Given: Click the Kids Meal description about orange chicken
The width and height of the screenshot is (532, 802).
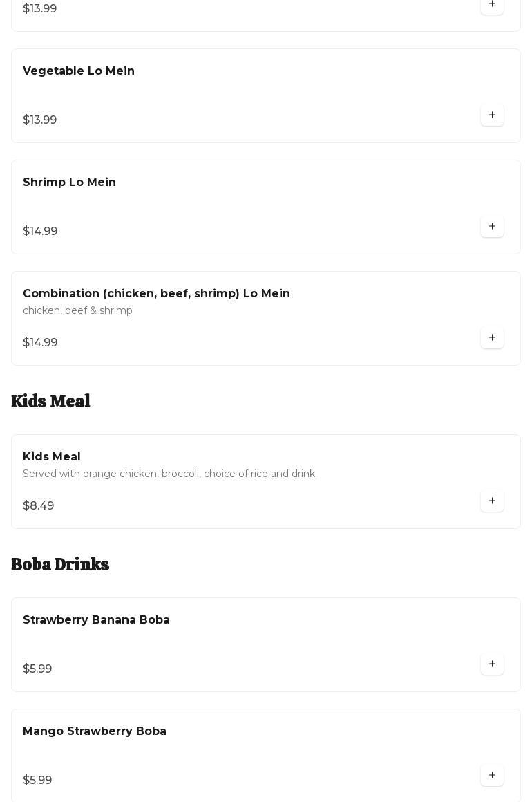Looking at the screenshot, I should (x=170, y=474).
